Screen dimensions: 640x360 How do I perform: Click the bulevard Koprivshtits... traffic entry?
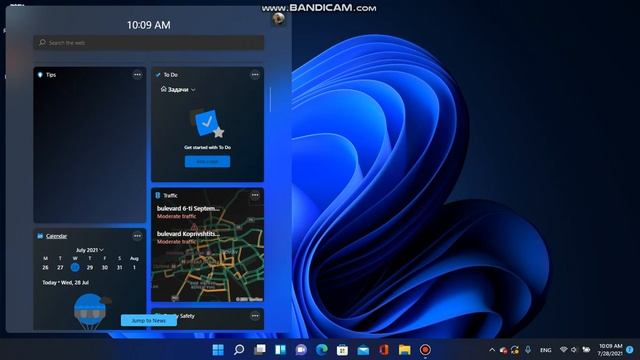point(188,237)
